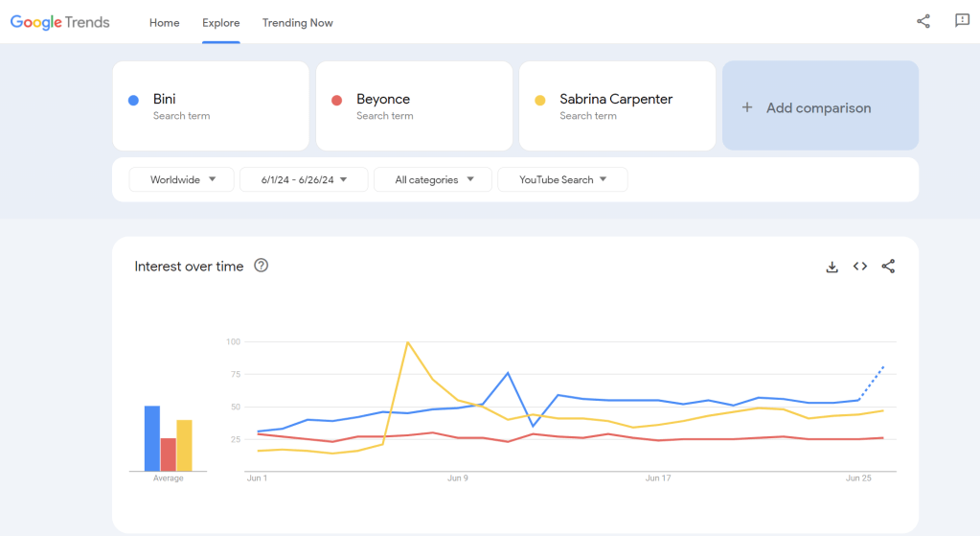Select the Explore tab
Image resolution: width=980 pixels, height=536 pixels.
(x=220, y=23)
